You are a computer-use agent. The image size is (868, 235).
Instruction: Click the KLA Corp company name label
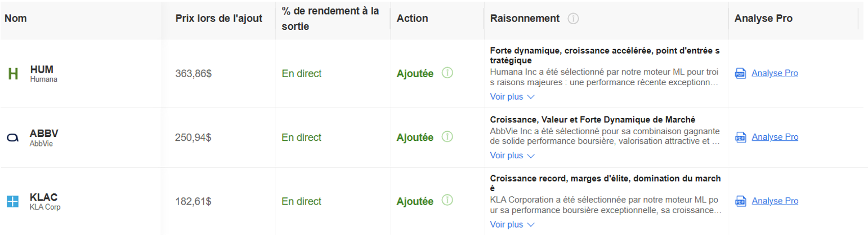(45, 207)
